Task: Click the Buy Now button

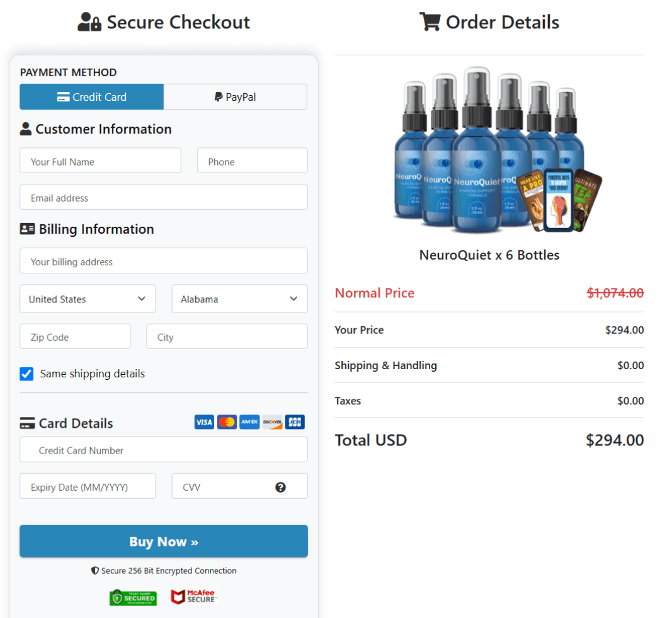Action: tap(164, 541)
